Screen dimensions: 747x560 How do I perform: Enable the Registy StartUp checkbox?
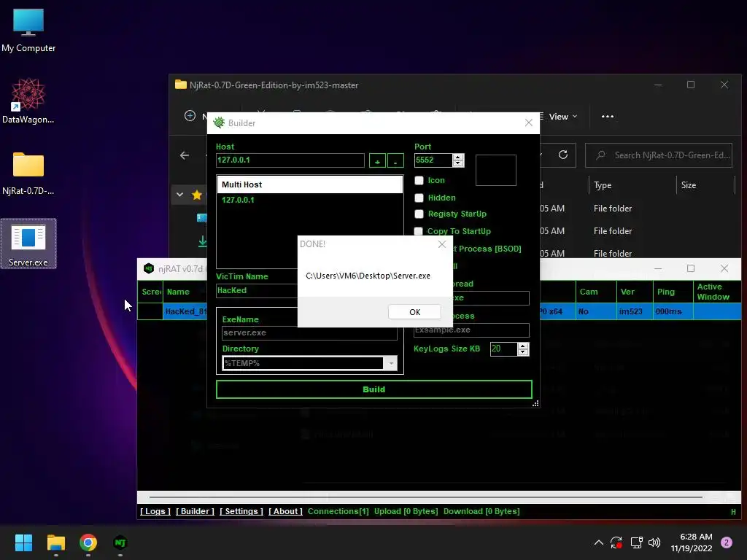click(419, 214)
